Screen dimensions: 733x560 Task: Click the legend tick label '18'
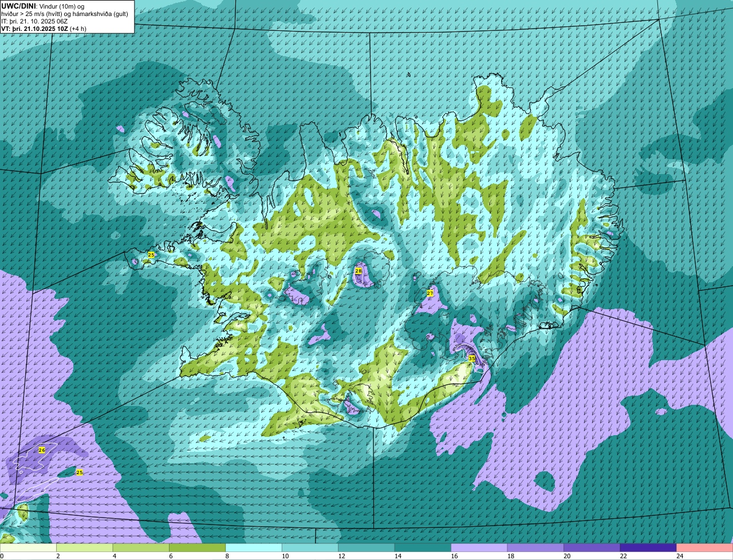coord(510,555)
